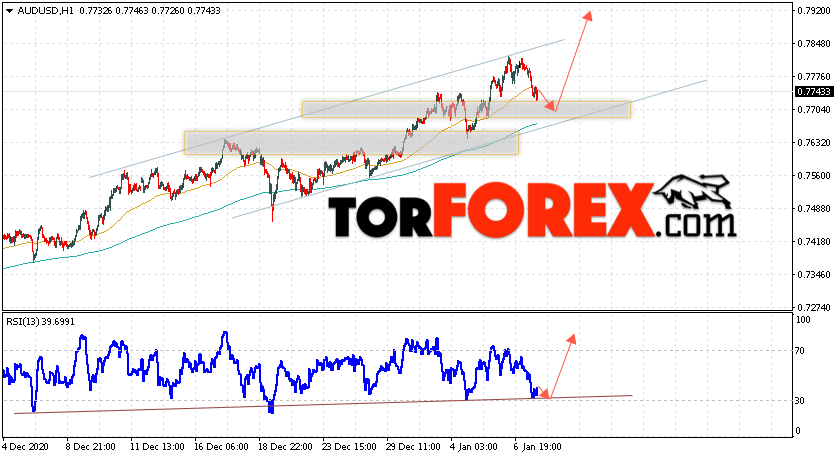The width and height of the screenshot is (838, 458).
Task: Click the 4 Dec 2020 time label
Action: click(26, 447)
